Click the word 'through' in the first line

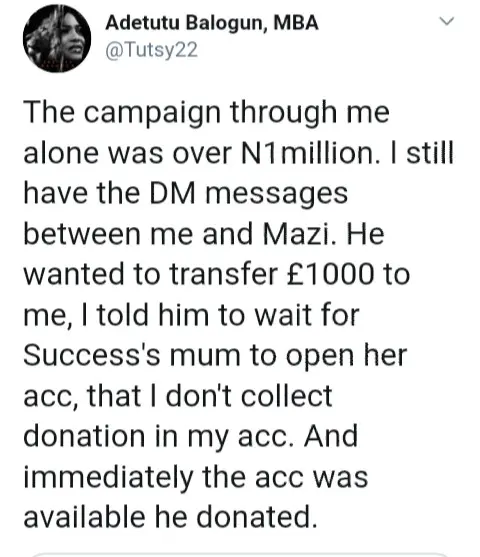coord(283,113)
